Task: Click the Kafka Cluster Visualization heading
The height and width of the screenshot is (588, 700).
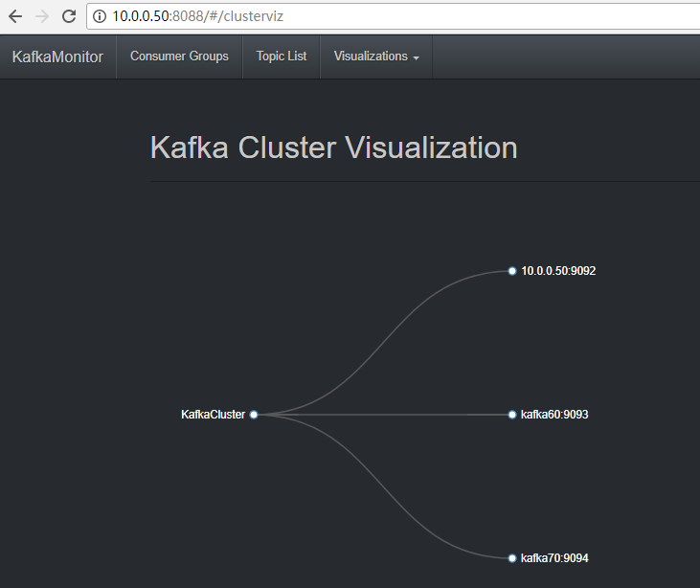Action: coord(333,147)
